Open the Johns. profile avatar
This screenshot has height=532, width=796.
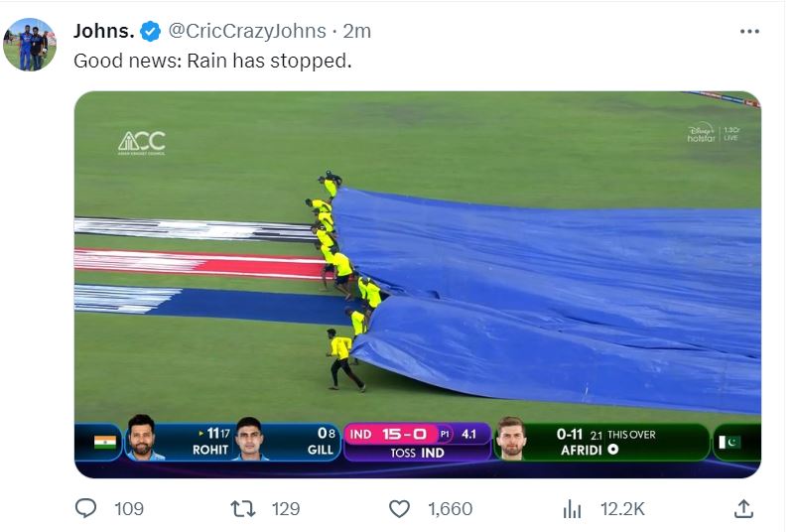pos(30,45)
